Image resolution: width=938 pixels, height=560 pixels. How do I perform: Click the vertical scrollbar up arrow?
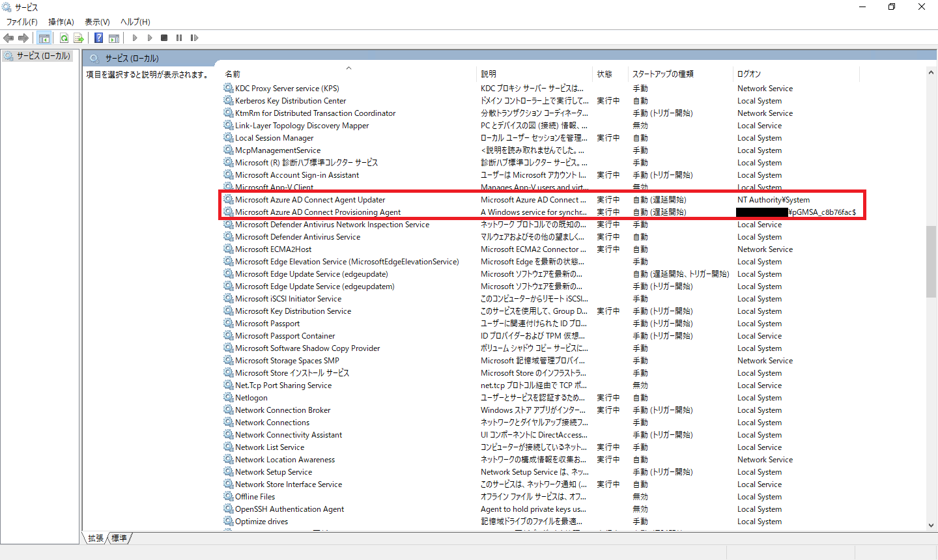tap(931, 73)
